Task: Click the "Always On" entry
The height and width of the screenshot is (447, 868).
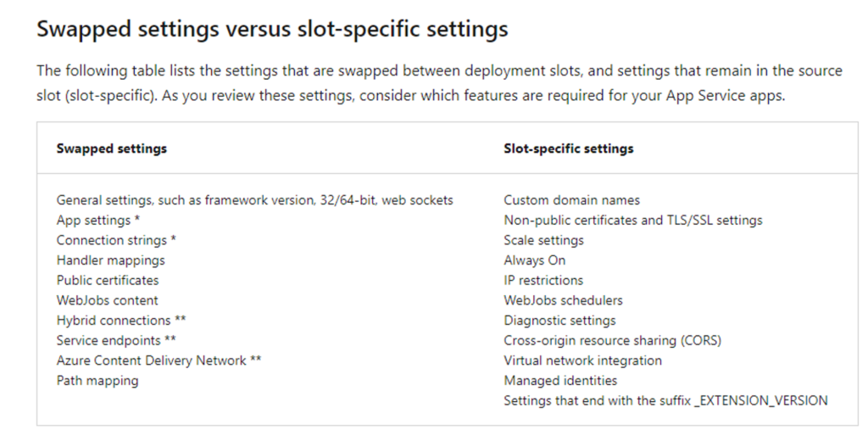Action: tap(535, 260)
